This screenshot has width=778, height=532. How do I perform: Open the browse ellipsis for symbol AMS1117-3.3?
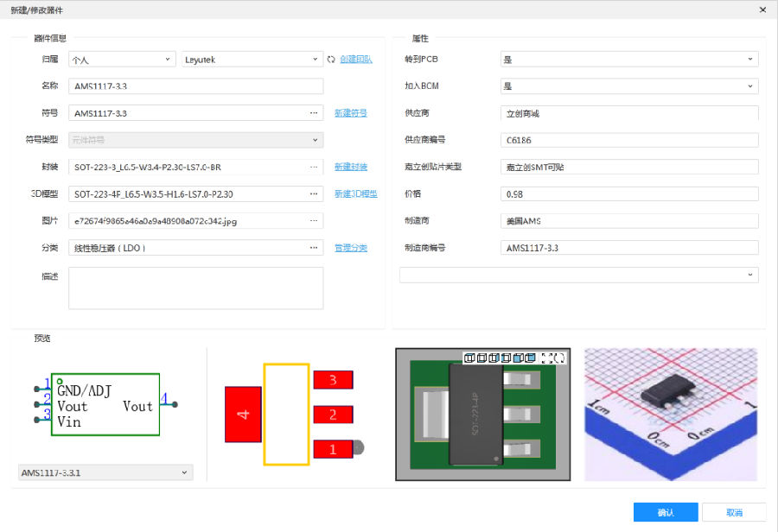tap(314, 113)
